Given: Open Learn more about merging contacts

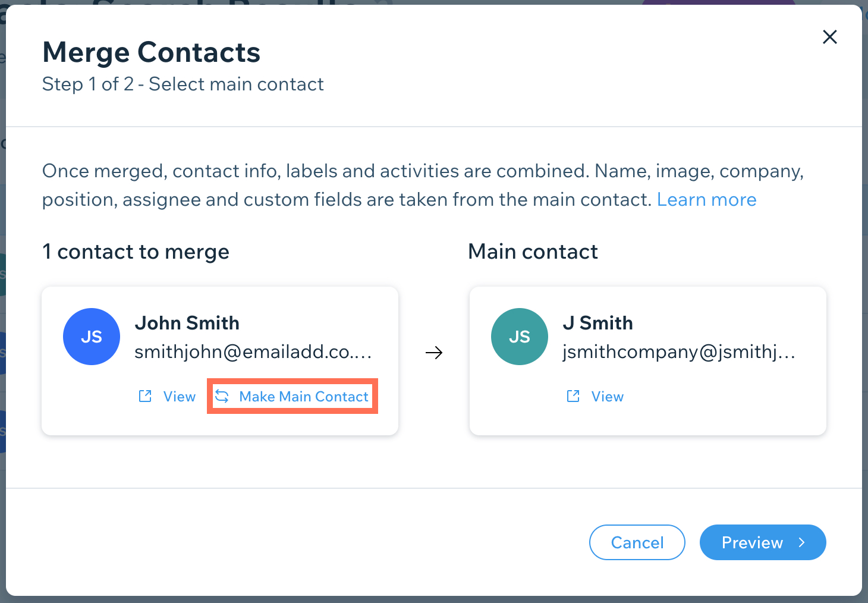Looking at the screenshot, I should [706, 199].
